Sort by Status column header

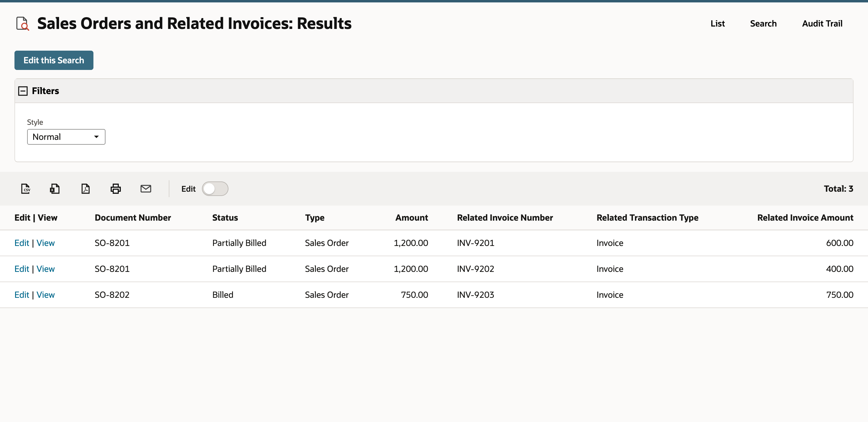coord(225,218)
